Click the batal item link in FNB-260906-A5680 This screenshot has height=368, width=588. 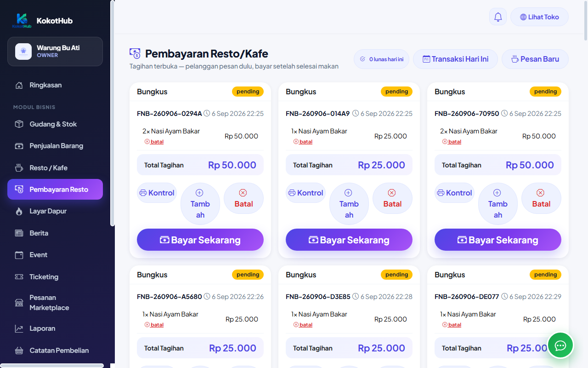point(154,325)
